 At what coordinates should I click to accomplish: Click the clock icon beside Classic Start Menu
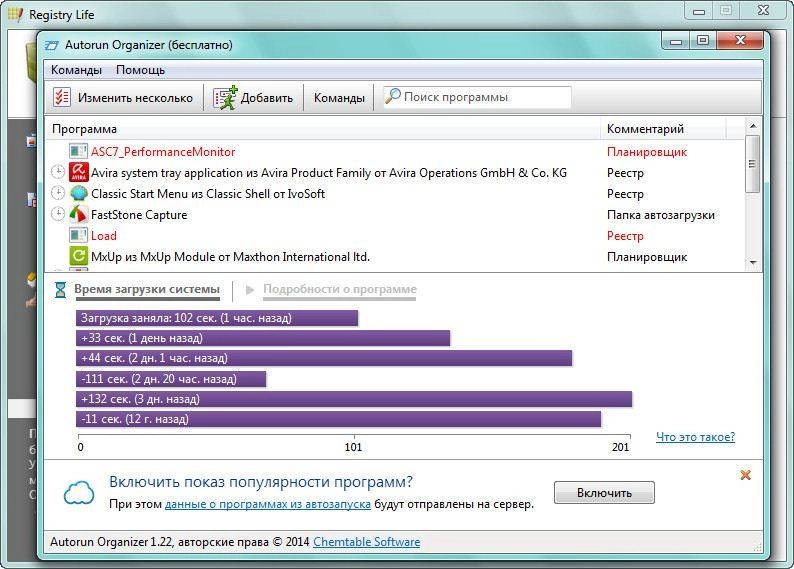tap(58, 193)
